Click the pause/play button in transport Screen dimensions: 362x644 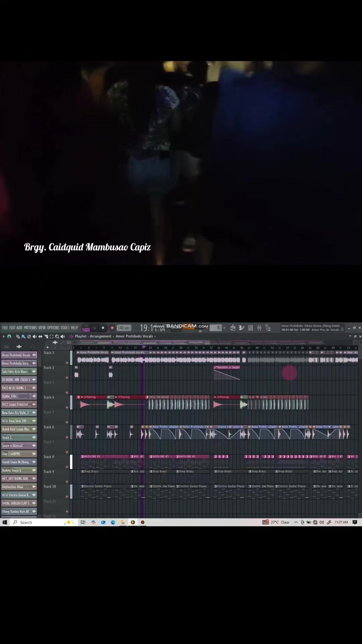coord(95,328)
